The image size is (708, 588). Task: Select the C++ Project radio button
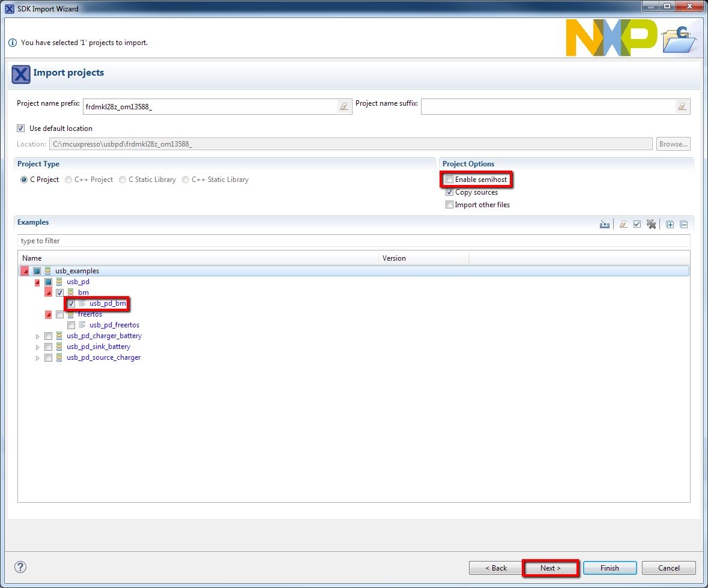click(x=68, y=180)
